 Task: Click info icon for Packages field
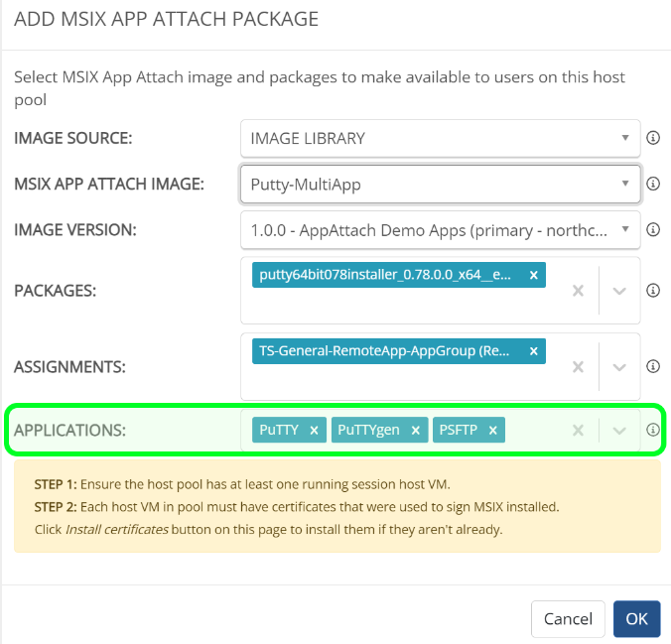pos(653,291)
